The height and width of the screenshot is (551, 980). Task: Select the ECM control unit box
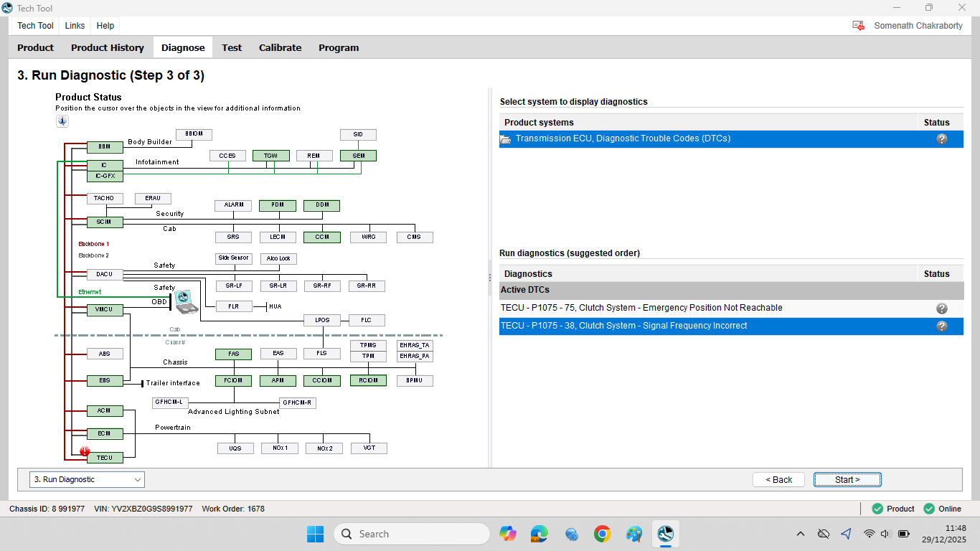pos(105,434)
